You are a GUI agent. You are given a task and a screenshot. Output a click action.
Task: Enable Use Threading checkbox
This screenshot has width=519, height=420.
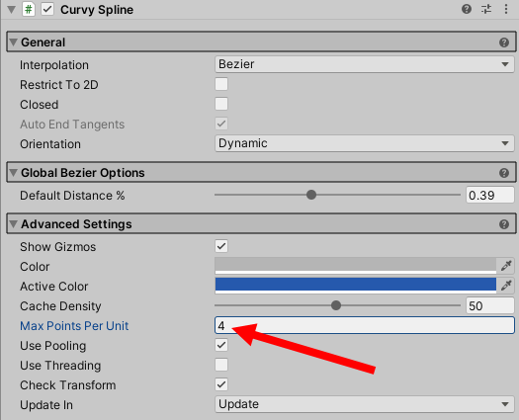point(221,365)
